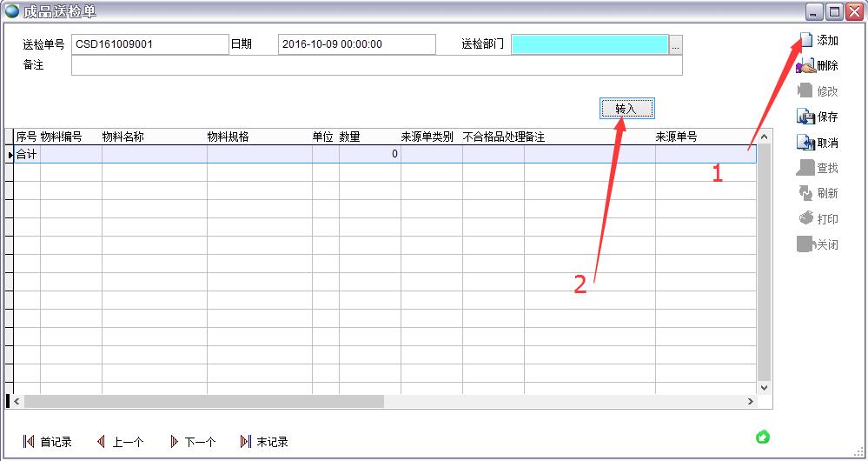Click the 取消 (Cancel) icon
Screen dimensions: 868x461
(x=805, y=143)
